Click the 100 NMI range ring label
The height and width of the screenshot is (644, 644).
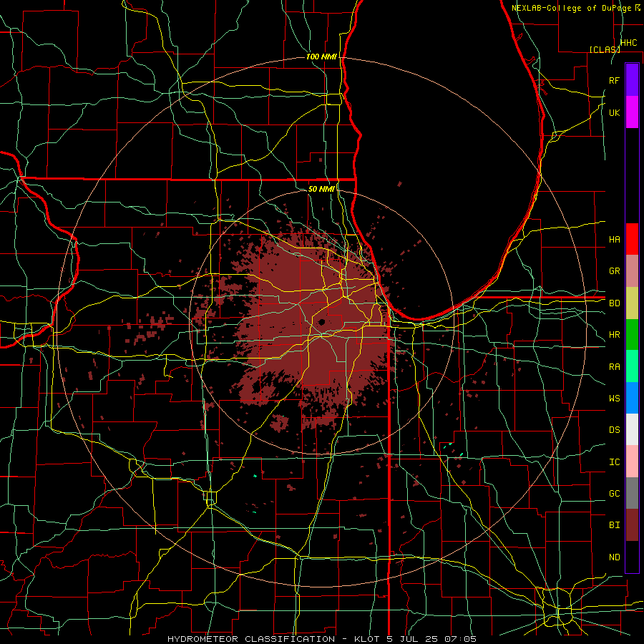coord(321,57)
